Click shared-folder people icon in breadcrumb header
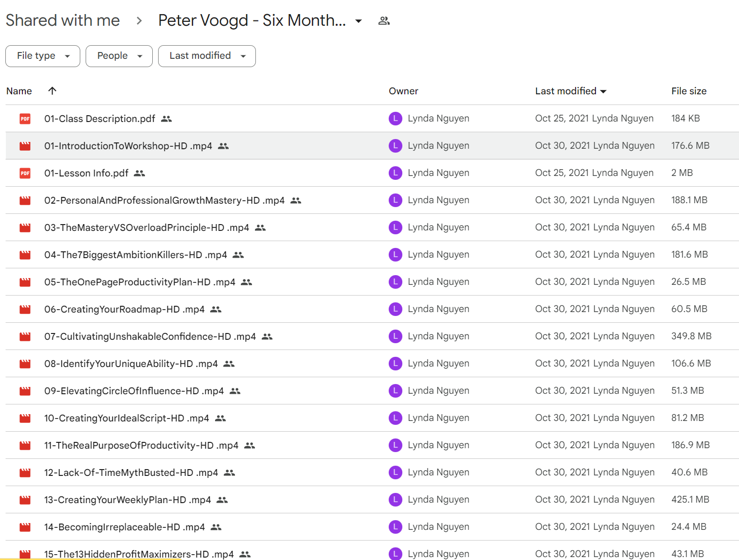This screenshot has height=560, width=739. (384, 20)
